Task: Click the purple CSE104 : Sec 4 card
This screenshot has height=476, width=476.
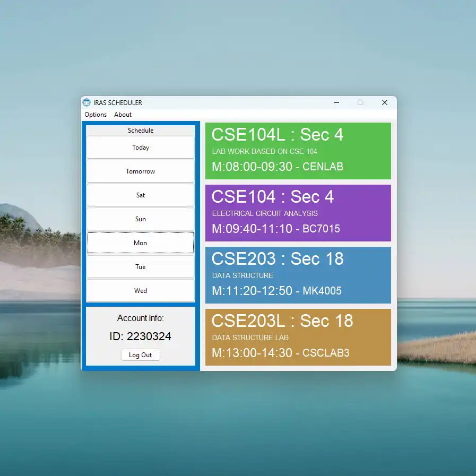Action: point(298,213)
